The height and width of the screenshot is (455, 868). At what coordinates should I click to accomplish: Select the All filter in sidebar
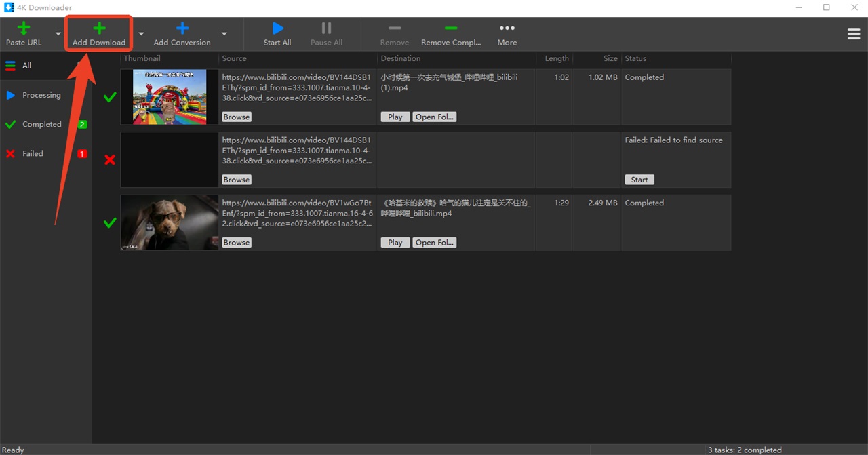(x=46, y=66)
